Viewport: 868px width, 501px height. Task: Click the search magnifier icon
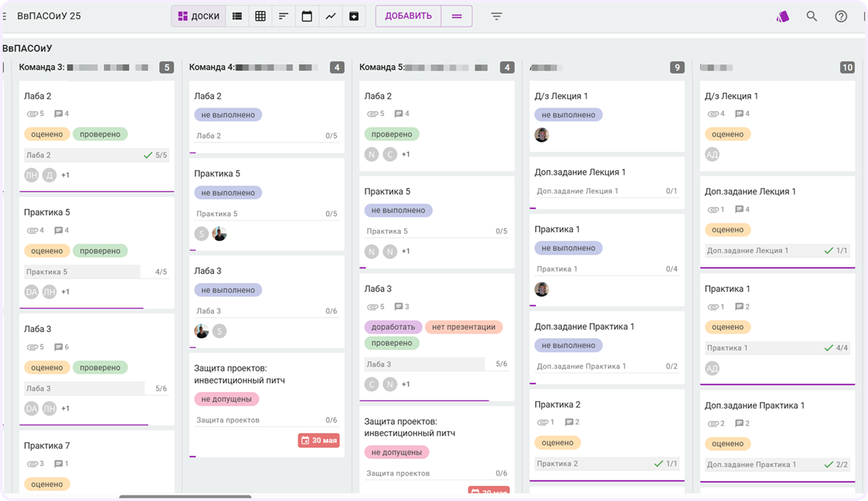coord(812,16)
